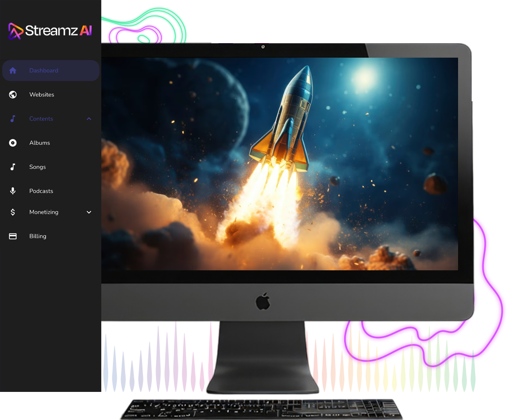This screenshot has height=420, width=508.
Task: Open the Songs text label
Action: point(37,167)
